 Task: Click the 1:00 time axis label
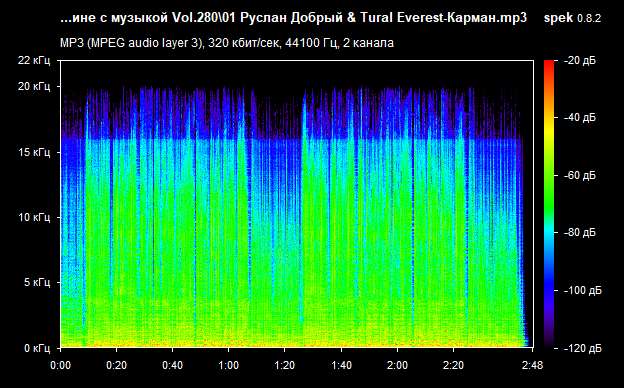228,365
